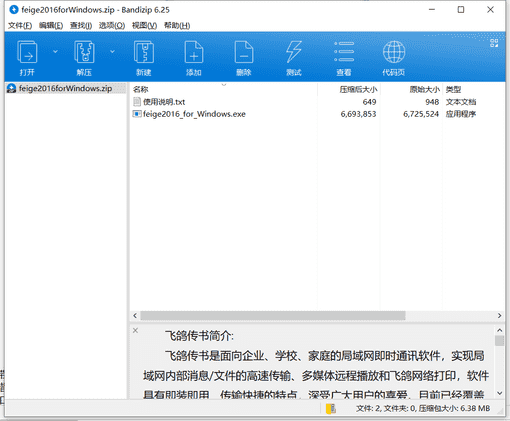Select feige2016forWindows.zip in the tree
Viewport: 510px width, 421px height.
65,88
